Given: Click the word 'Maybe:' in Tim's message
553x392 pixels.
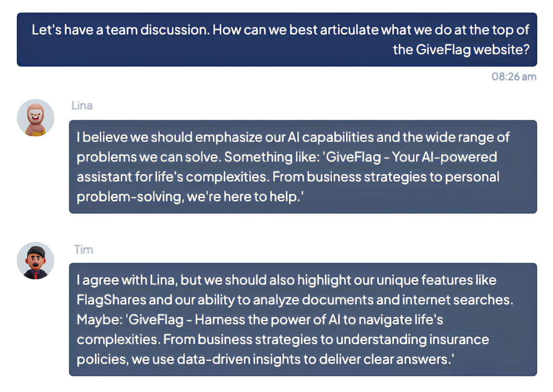Looking at the screenshot, I should [x=100, y=320].
